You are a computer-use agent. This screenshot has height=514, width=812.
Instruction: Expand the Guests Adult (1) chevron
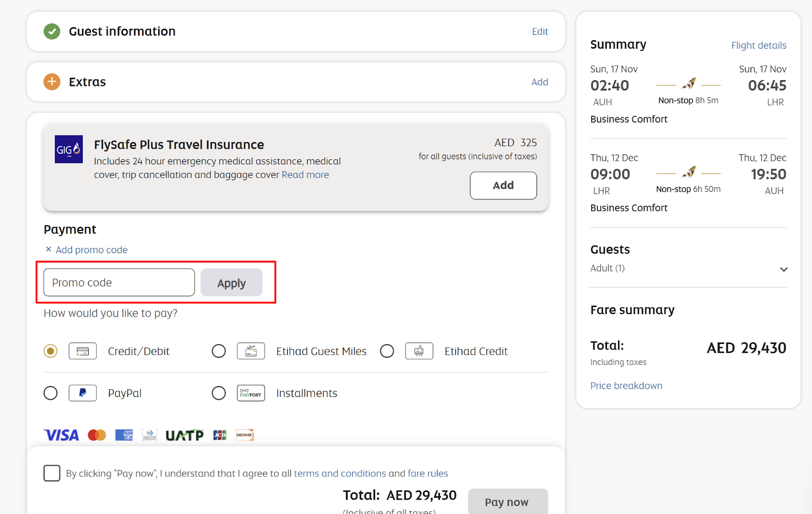tap(784, 269)
